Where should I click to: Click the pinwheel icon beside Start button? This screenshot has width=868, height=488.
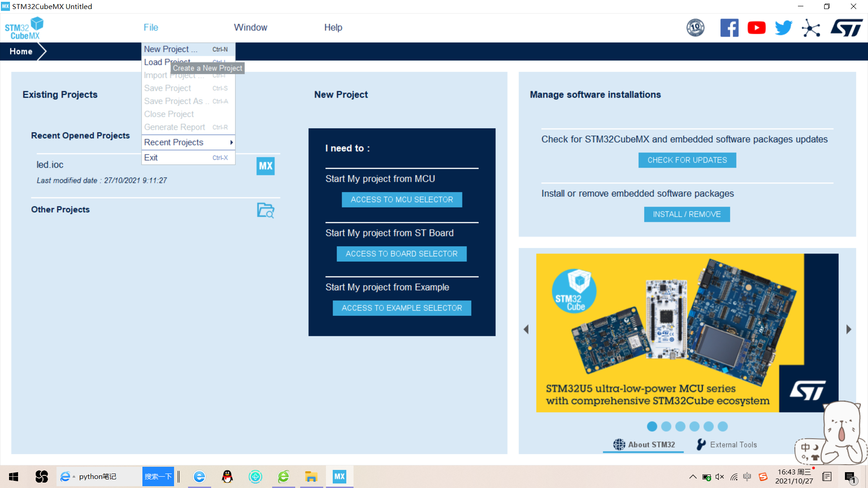point(42,477)
